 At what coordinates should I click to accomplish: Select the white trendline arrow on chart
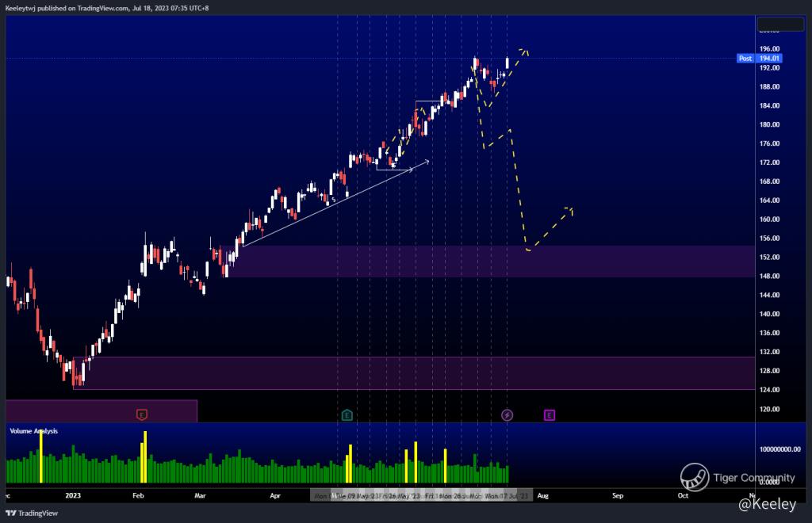[333, 203]
